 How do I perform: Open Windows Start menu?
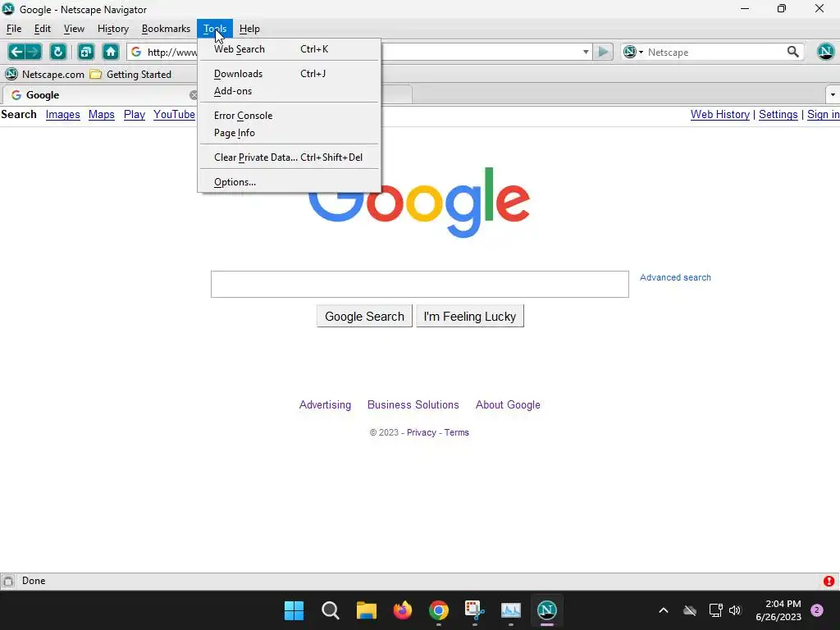294,610
